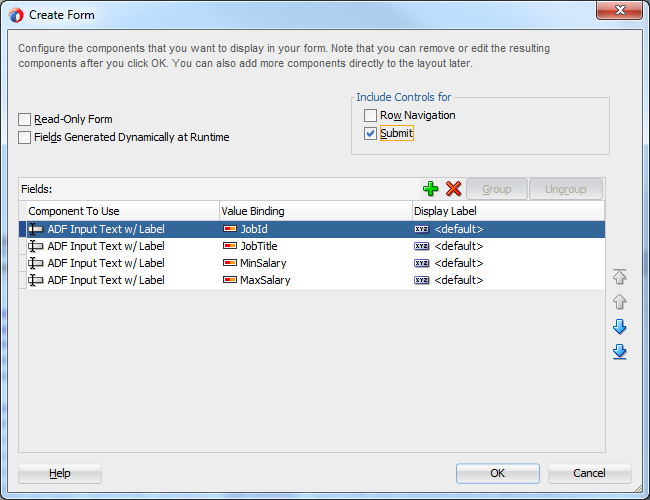Move field to bottom with blue arrow
The height and width of the screenshot is (500, 650).
coord(619,352)
